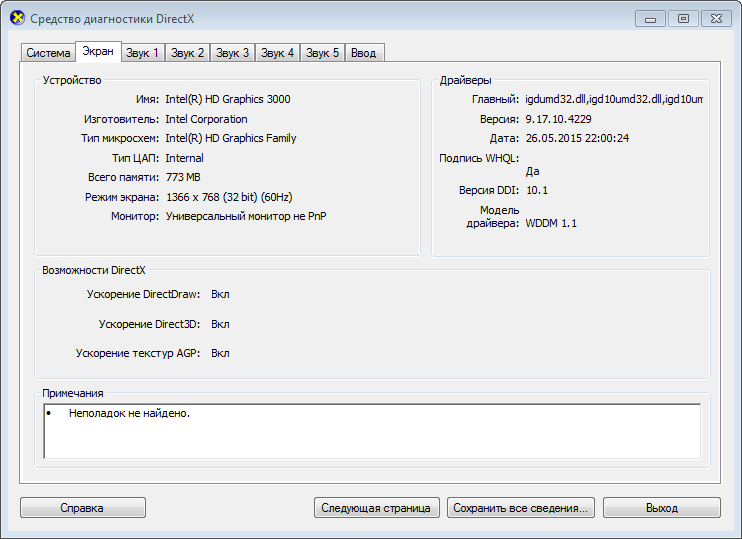Image resolution: width=742 pixels, height=539 pixels.
Task: Open the Звук 1 tab
Action: click(x=142, y=53)
